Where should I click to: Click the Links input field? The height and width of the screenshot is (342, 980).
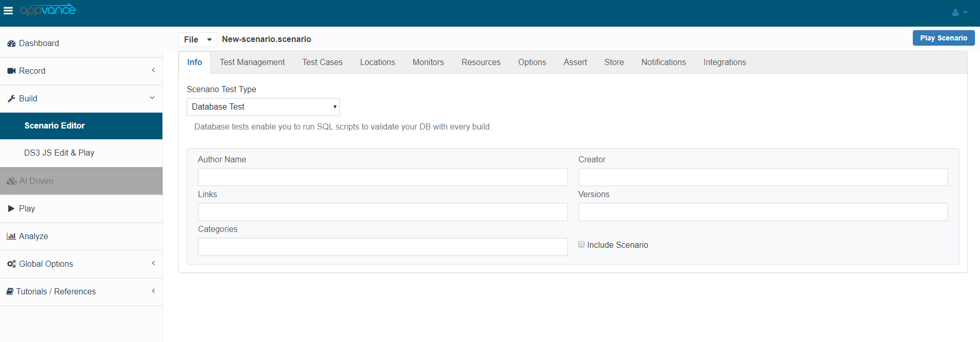pos(383,212)
